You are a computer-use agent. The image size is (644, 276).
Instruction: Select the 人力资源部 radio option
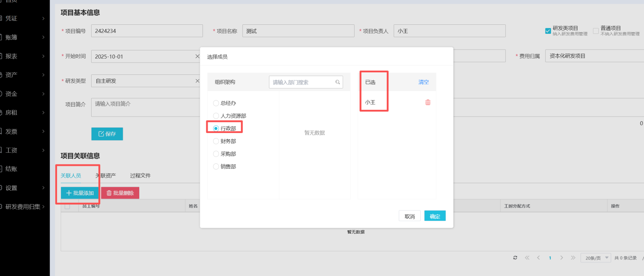tap(216, 116)
